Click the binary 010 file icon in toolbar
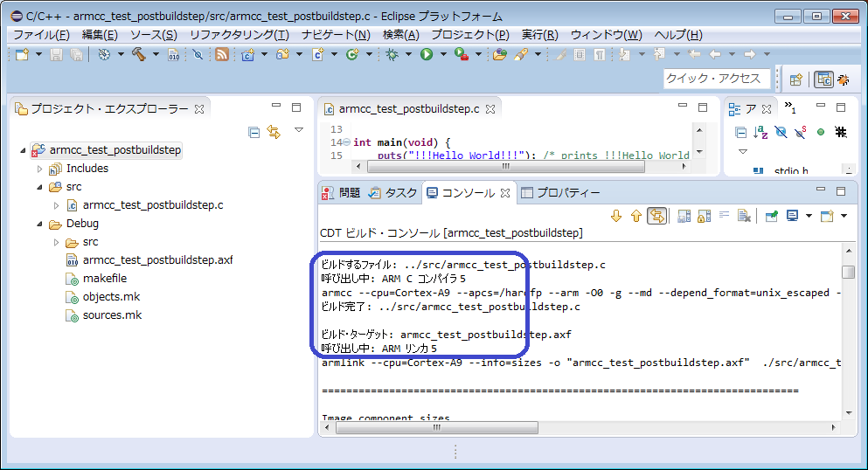 174,54
